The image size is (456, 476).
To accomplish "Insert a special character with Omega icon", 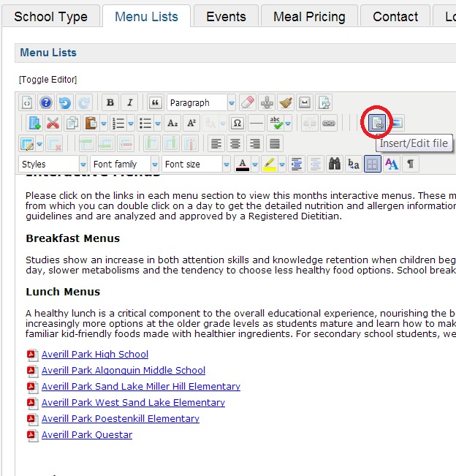I will [237, 123].
